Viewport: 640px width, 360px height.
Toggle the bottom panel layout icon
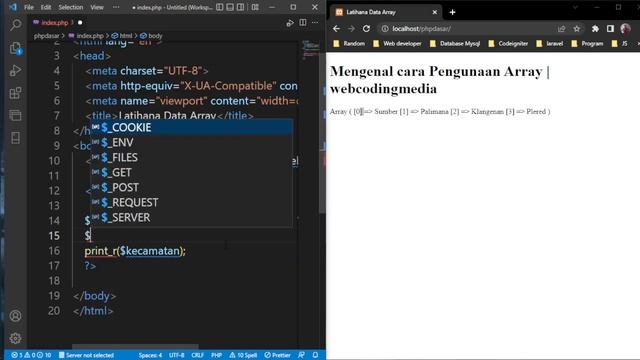pyautogui.click(x=230, y=7)
